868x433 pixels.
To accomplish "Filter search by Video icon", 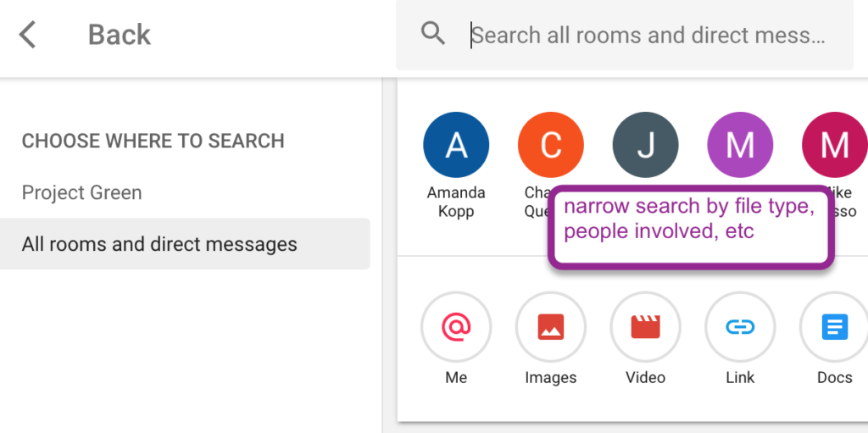I will [646, 326].
